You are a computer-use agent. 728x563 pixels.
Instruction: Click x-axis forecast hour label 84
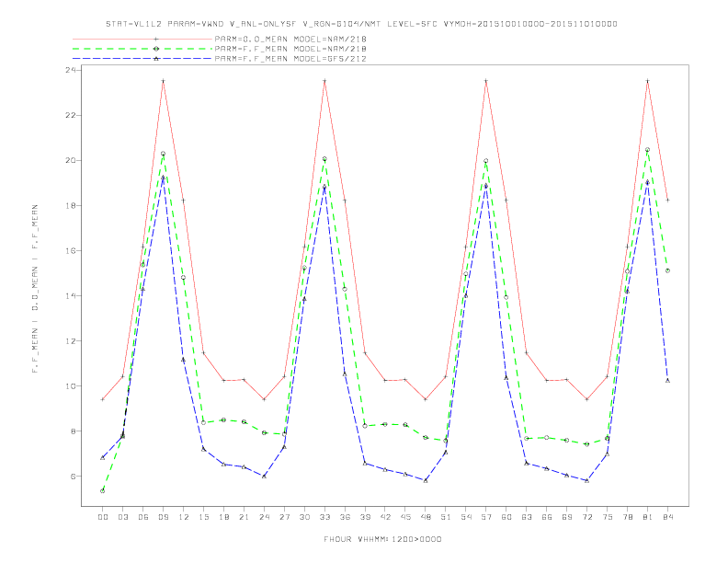(667, 517)
